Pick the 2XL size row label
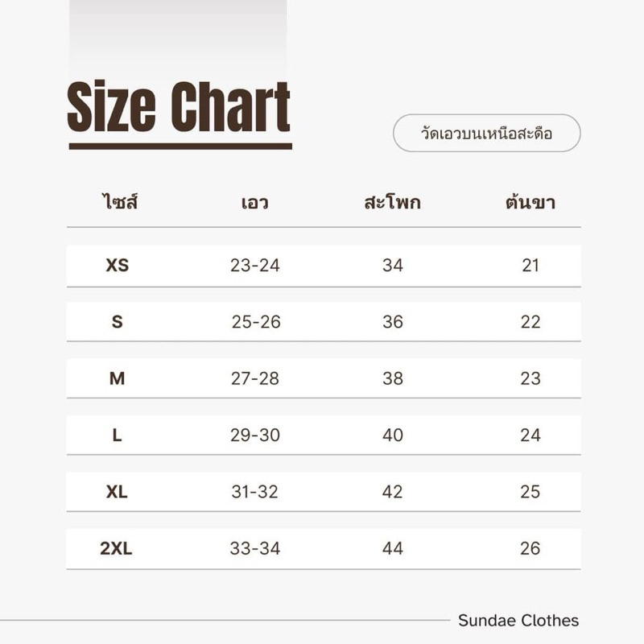Image resolution: width=644 pixels, height=644 pixels. pos(117,548)
